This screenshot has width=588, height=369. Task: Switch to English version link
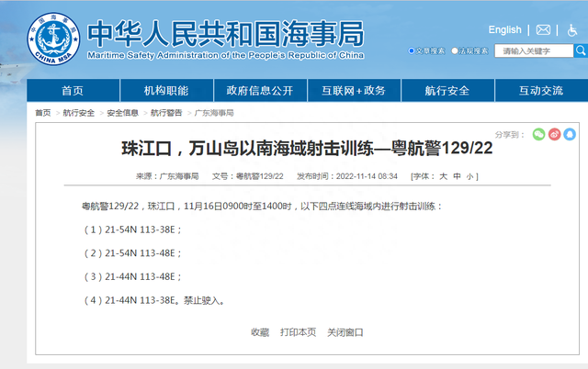[x=504, y=29]
